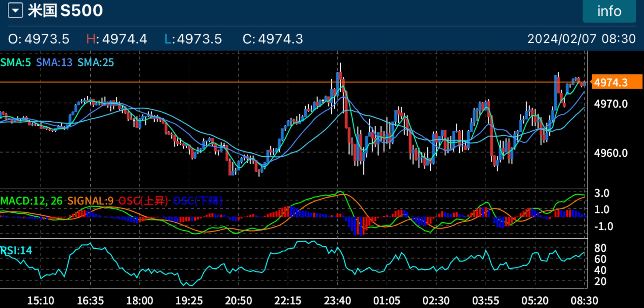Click the closing price C: 4974.3
Screen dimensions: 644x308
273,39
